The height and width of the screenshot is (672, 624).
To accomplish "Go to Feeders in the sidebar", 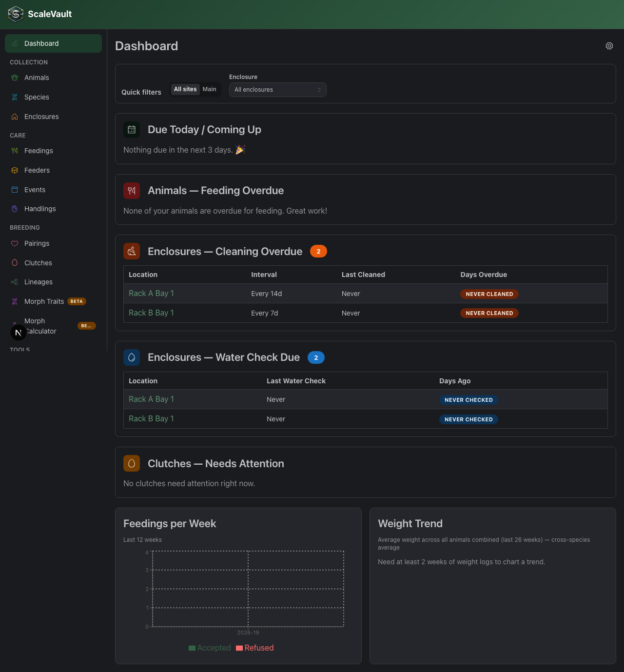I will point(53,170).
